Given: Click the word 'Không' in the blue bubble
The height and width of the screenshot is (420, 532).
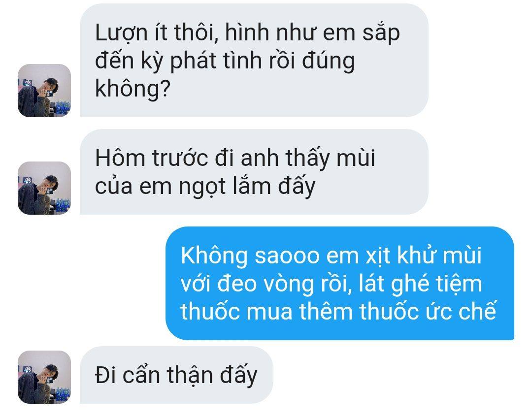Looking at the screenshot, I should pyautogui.click(x=214, y=256).
